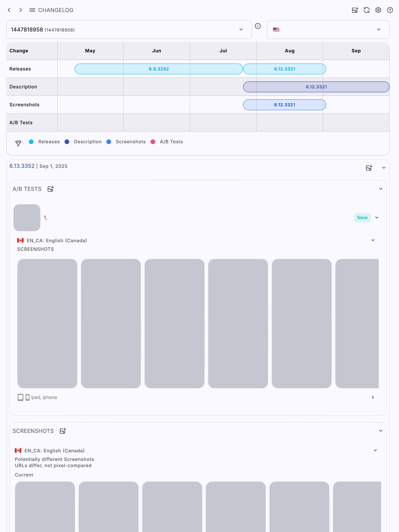The image size is (399, 532).
Task: Click the Aug month column header
Action: 290,51
